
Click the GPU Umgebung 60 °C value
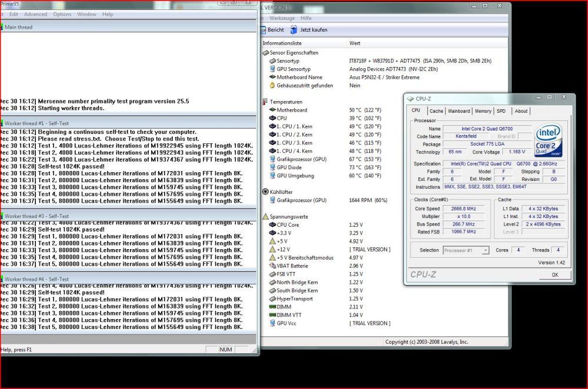tap(365, 175)
